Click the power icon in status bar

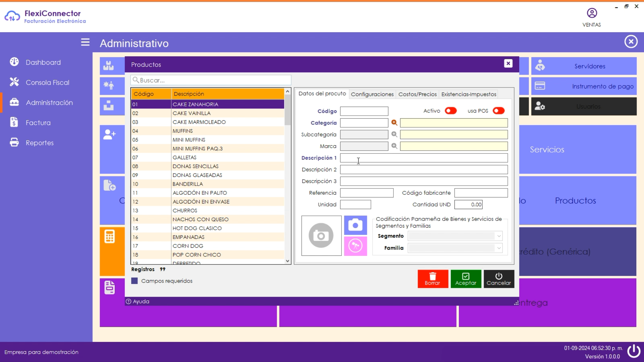(634, 351)
